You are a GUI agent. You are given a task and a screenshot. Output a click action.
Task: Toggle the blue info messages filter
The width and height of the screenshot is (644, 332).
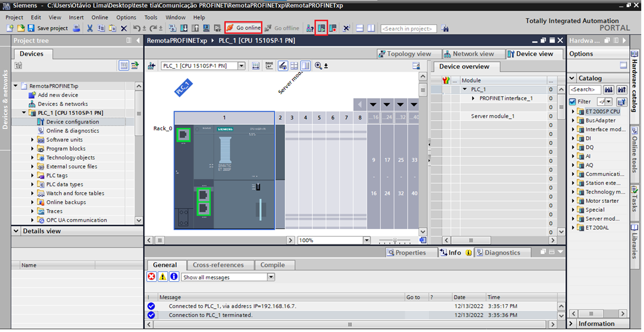pos(174,276)
